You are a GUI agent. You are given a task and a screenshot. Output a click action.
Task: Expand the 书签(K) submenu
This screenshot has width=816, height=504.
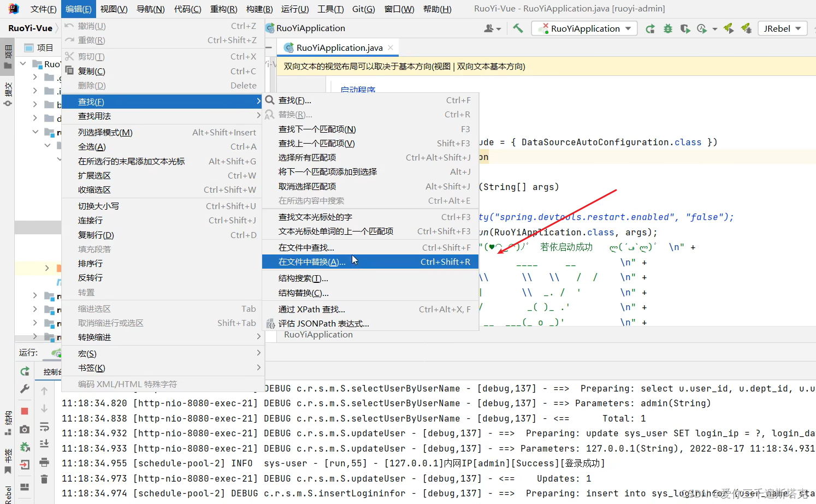pyautogui.click(x=163, y=368)
